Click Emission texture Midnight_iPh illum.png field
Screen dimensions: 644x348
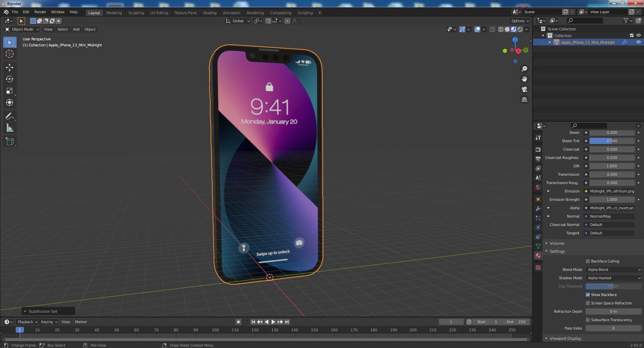tap(612, 191)
